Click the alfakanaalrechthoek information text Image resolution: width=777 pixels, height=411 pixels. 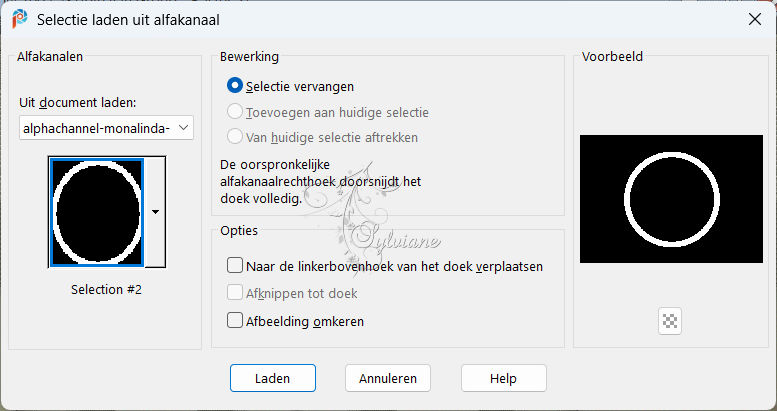(x=321, y=181)
